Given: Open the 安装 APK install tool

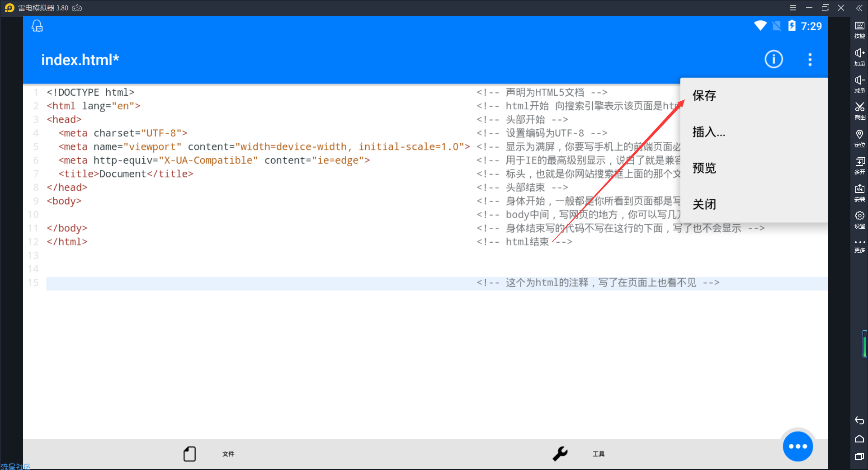Looking at the screenshot, I should (859, 193).
